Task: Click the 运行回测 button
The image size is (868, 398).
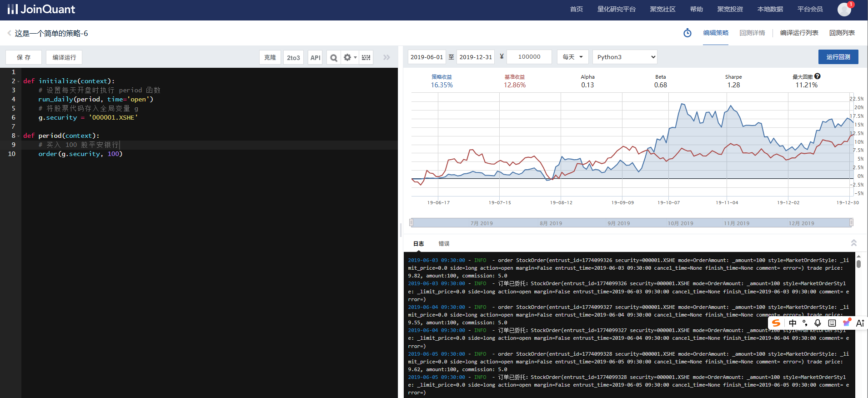Action: (x=838, y=57)
